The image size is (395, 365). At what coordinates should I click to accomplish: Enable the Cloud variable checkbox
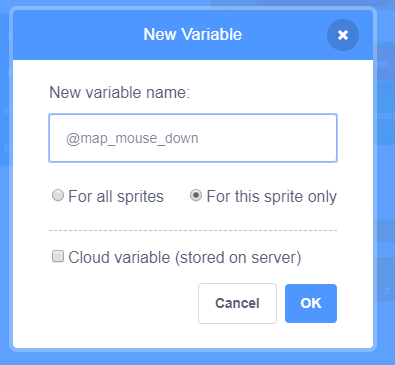coord(58,256)
